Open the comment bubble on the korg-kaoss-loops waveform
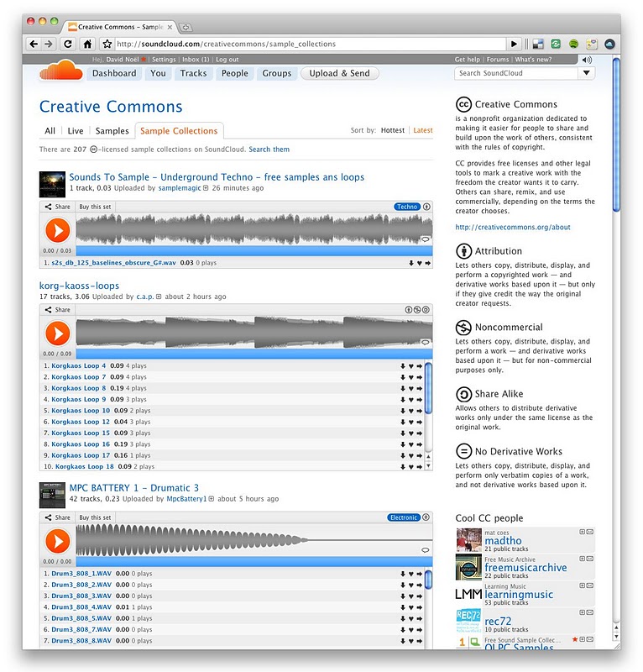 (x=425, y=342)
